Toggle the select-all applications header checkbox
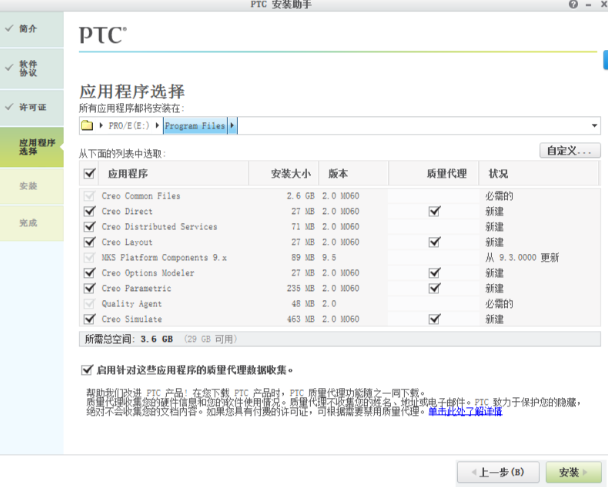 [x=89, y=174]
